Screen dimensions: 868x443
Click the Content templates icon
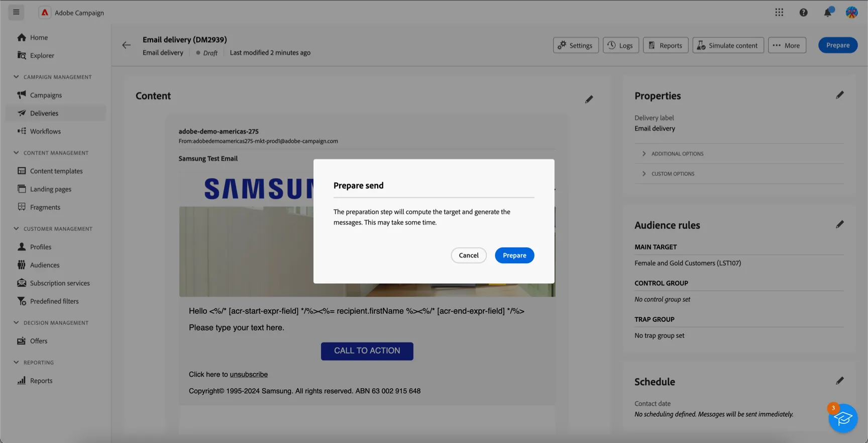(x=22, y=171)
